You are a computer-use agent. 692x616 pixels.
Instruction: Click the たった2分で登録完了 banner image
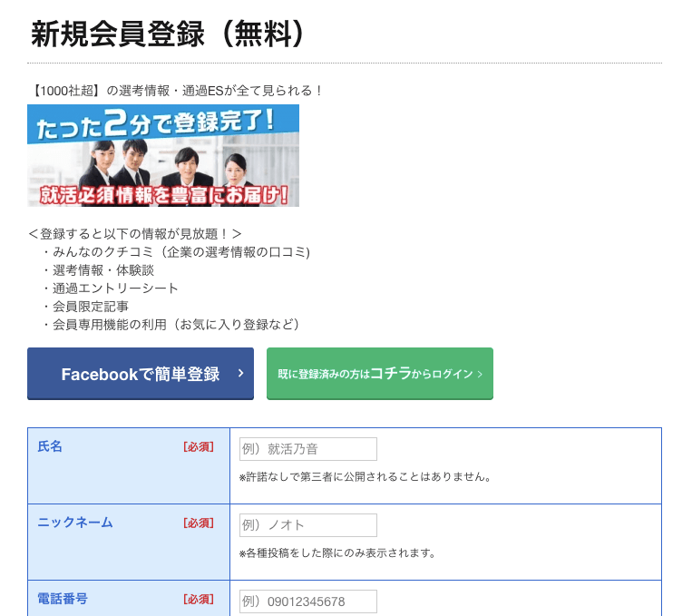click(x=163, y=155)
